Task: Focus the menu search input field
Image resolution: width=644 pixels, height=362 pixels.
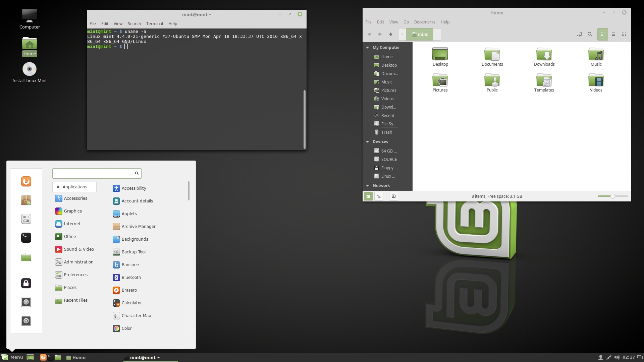Action: [97, 173]
